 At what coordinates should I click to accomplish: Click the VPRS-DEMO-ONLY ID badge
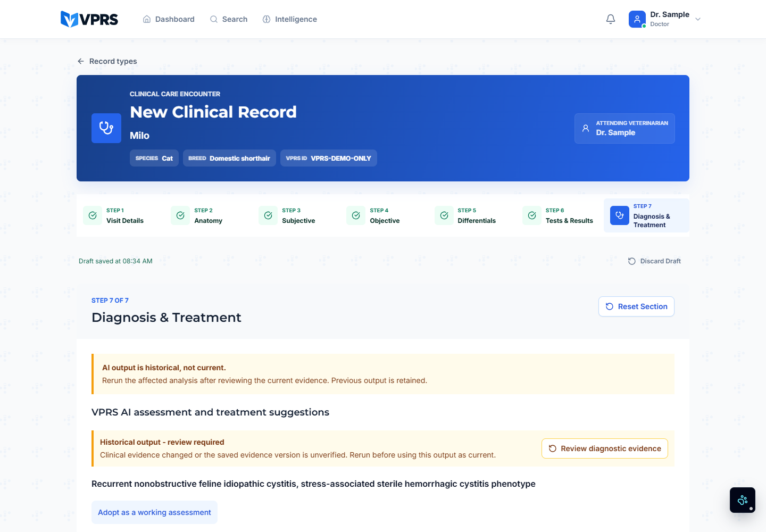pyautogui.click(x=329, y=158)
